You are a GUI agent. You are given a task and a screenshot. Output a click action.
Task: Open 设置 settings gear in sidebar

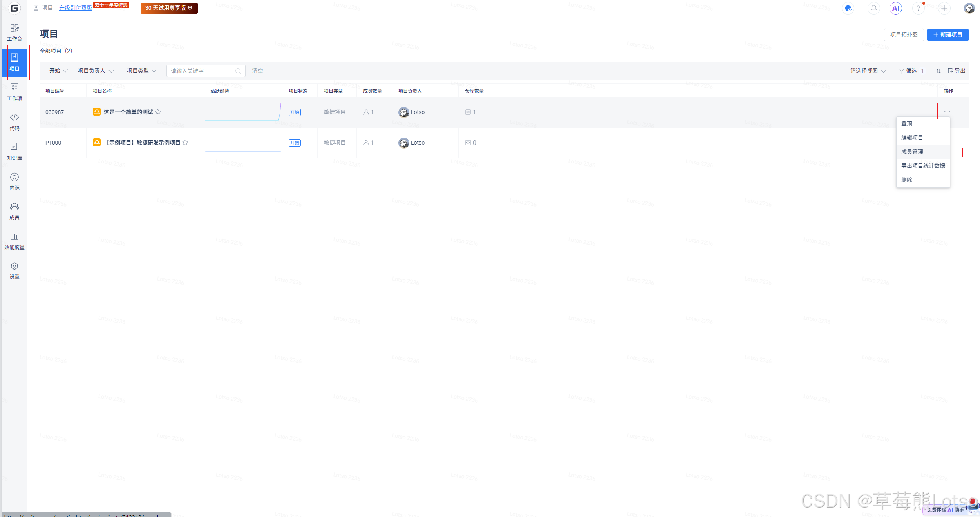pyautogui.click(x=14, y=270)
